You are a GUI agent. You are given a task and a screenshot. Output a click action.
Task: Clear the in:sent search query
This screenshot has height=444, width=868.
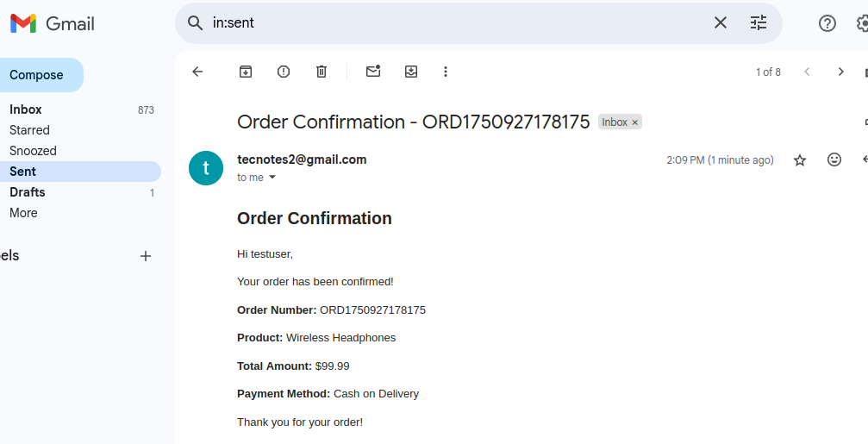(x=721, y=22)
